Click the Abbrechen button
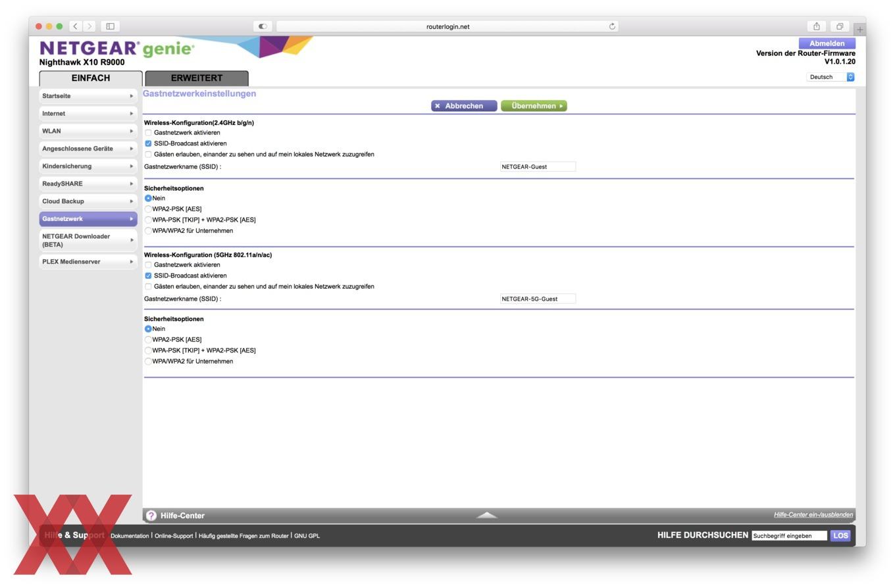This screenshot has width=895, height=588. [x=464, y=106]
